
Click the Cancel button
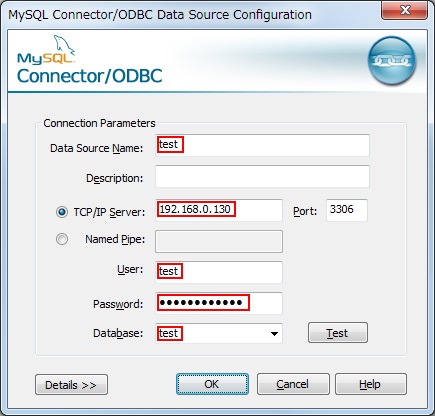293,384
